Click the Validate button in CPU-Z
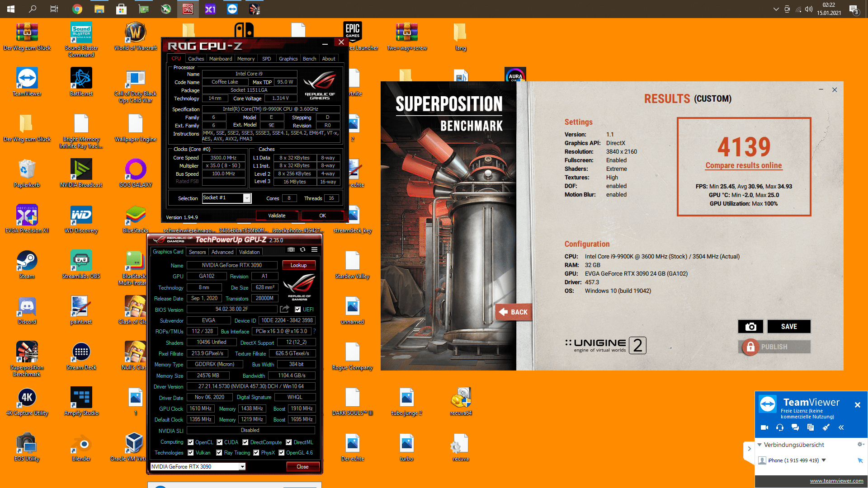Image resolution: width=868 pixels, height=488 pixels. coord(277,216)
